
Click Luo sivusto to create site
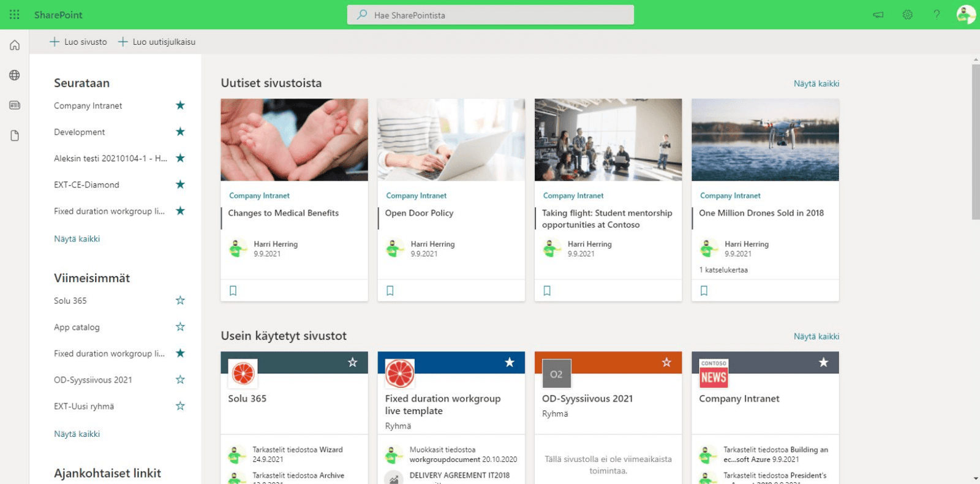78,42
